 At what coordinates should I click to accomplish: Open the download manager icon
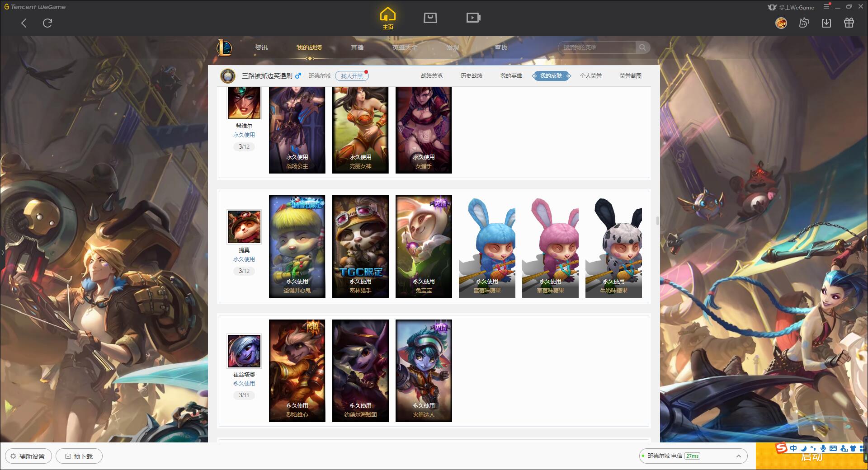[x=826, y=23]
